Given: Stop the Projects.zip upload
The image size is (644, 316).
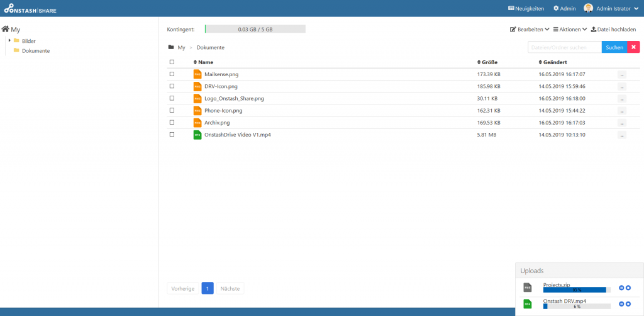Looking at the screenshot, I should coord(628,288).
